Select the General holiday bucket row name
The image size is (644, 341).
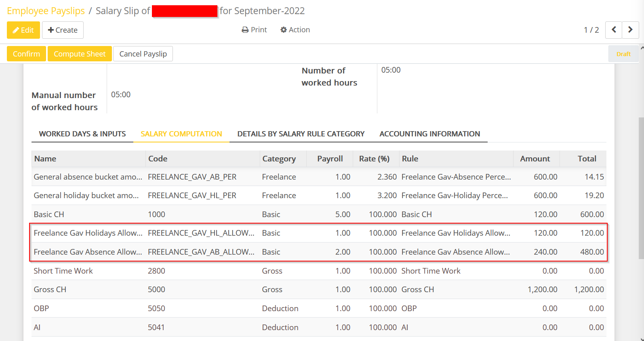click(86, 195)
